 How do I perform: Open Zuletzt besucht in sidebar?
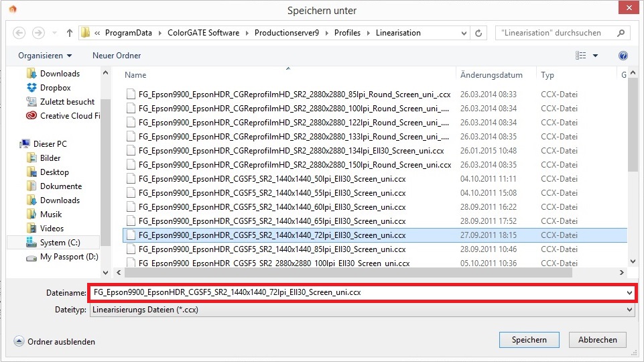click(67, 102)
